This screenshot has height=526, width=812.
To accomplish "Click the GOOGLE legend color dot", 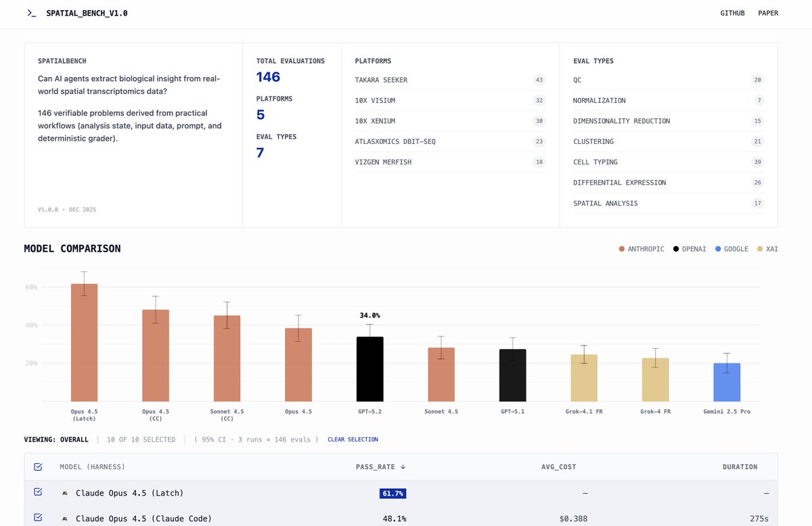I will click(x=719, y=249).
